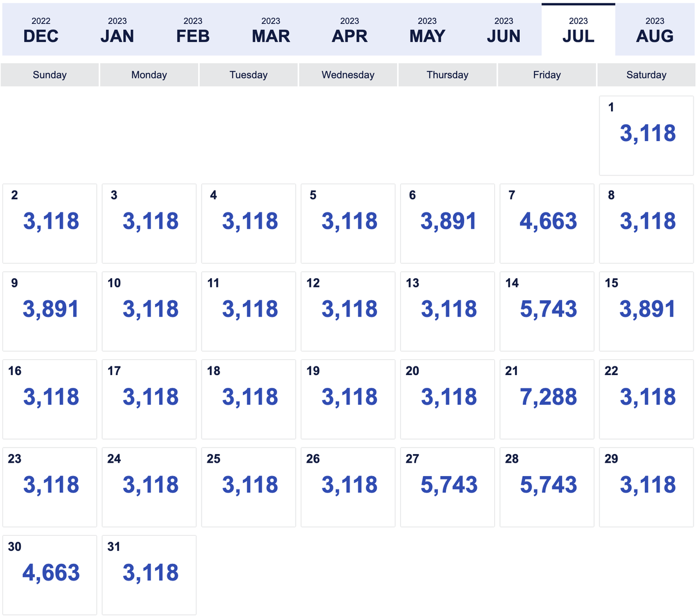Select the July 31 date cell
Screen dimensions: 697x616
[x=149, y=573]
